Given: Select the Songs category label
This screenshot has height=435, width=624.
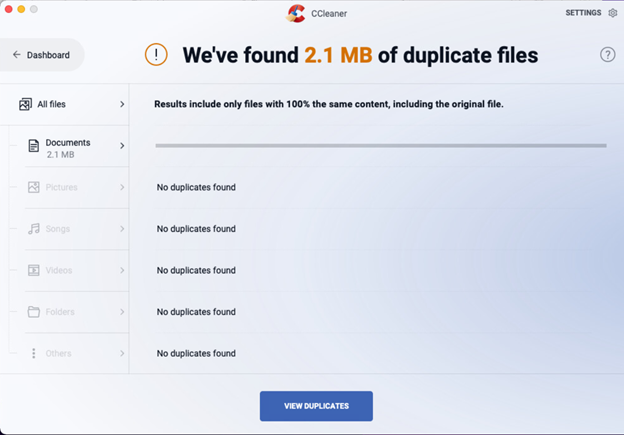Looking at the screenshot, I should pyautogui.click(x=58, y=229).
